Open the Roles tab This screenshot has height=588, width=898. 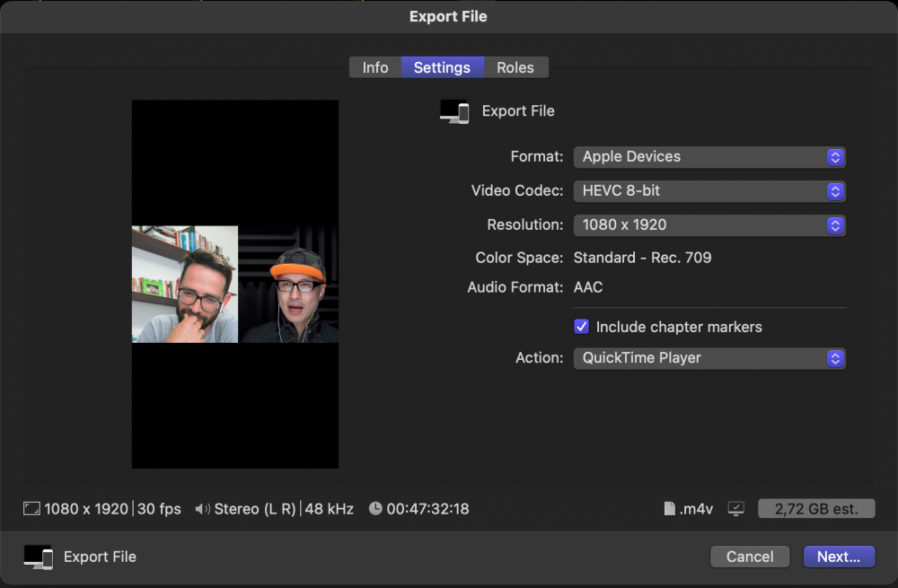(x=515, y=67)
